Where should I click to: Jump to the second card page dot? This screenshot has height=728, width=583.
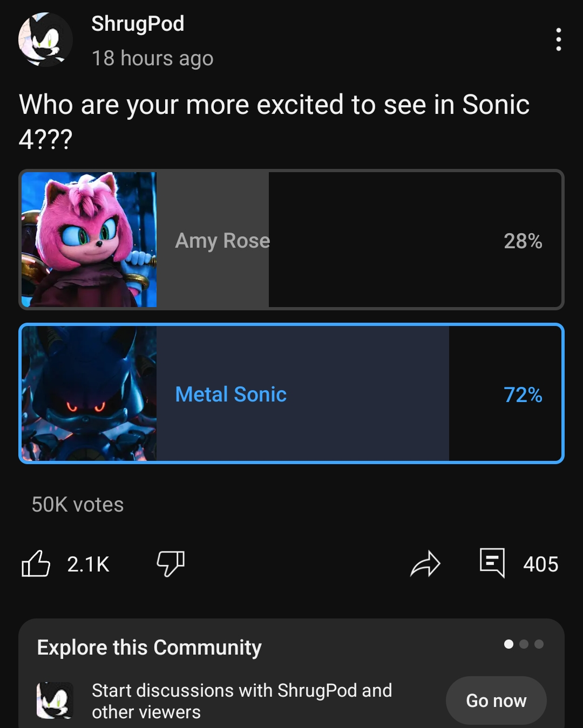click(524, 644)
